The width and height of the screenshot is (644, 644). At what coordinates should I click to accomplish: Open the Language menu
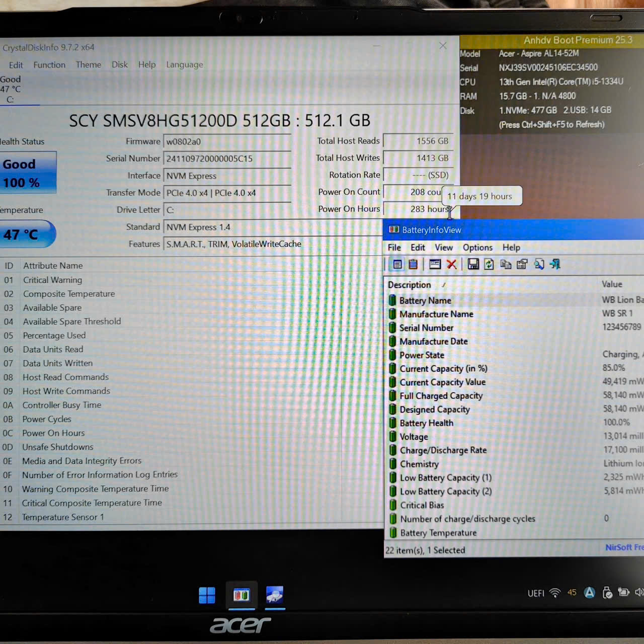click(x=185, y=65)
